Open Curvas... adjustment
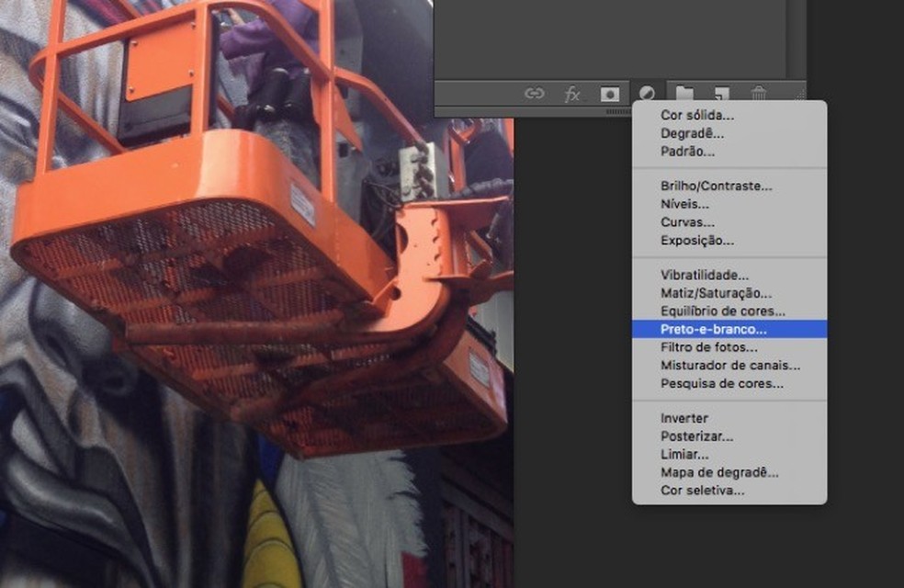904x588 pixels. [729, 222]
